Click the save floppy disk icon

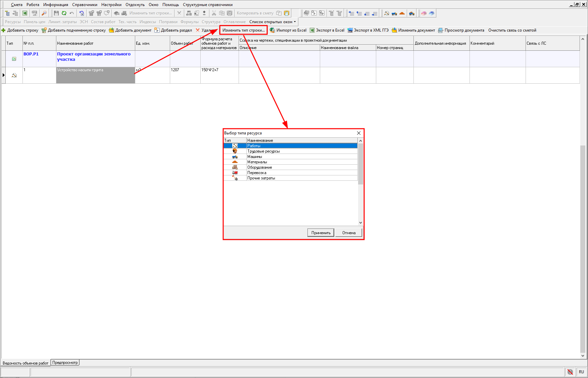point(56,13)
